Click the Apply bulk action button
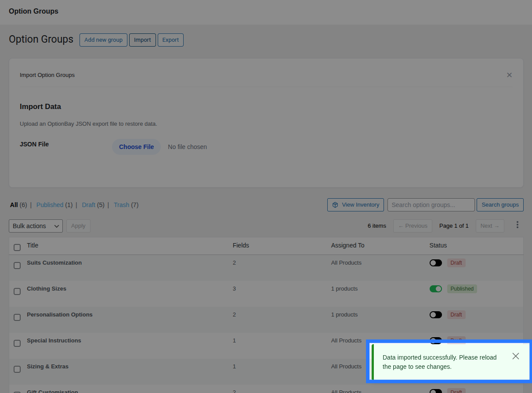The height and width of the screenshot is (393, 532). click(x=78, y=226)
